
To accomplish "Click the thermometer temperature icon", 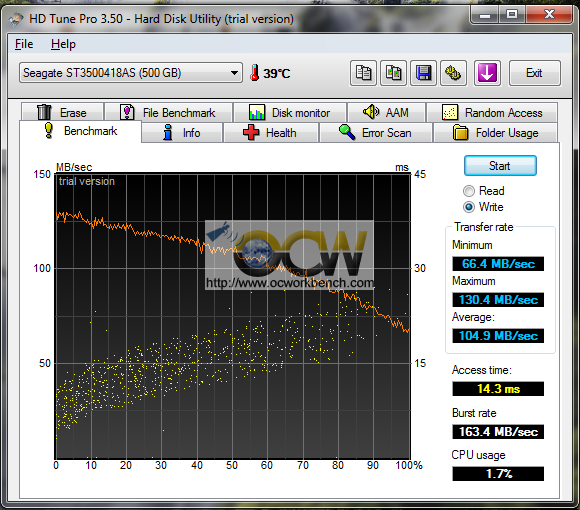I will (254, 72).
